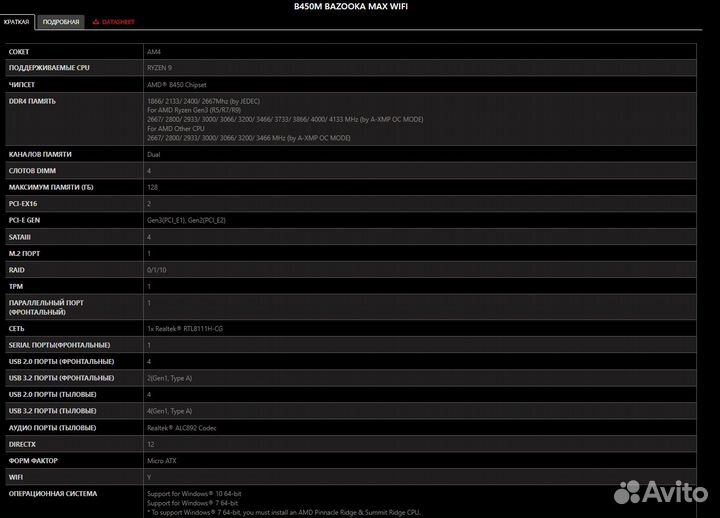Open the DATASHEET link
Screen dimensions: 720x518
point(118,22)
